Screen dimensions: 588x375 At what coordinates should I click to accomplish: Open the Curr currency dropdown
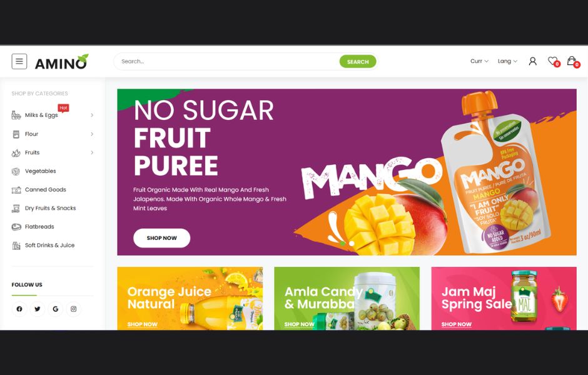(x=479, y=61)
